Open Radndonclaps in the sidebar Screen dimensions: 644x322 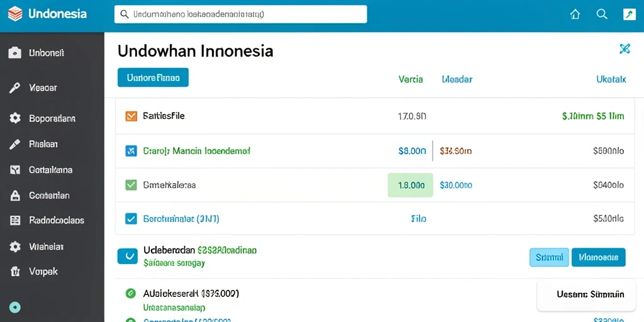click(x=57, y=221)
